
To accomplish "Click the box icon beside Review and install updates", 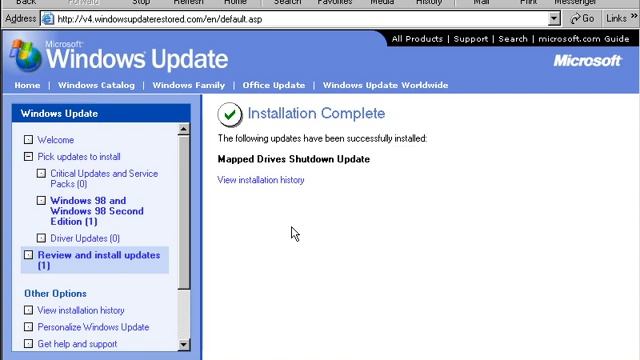I will tap(28, 255).
